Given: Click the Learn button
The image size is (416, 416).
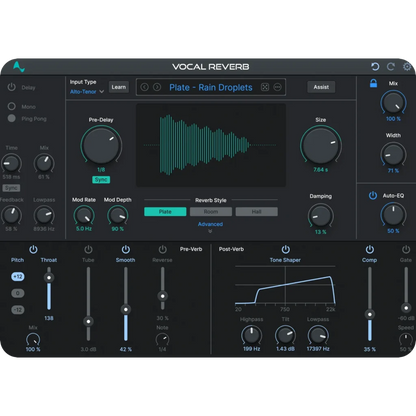Looking at the screenshot, I should click(119, 87).
